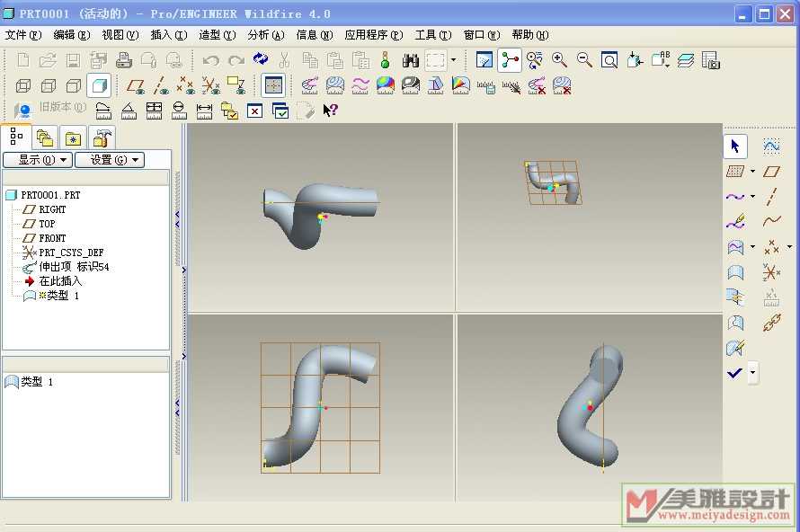800x532 pixels.
Task: Toggle datum points display
Action: point(186,85)
